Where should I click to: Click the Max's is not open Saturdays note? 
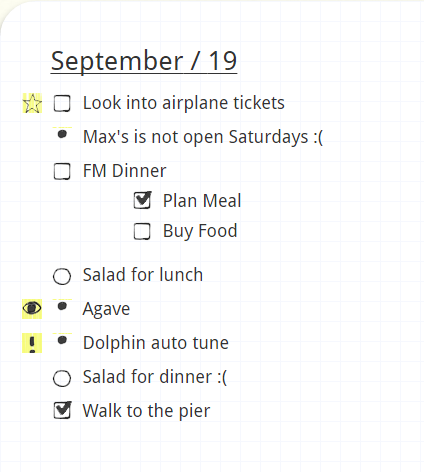coord(203,137)
